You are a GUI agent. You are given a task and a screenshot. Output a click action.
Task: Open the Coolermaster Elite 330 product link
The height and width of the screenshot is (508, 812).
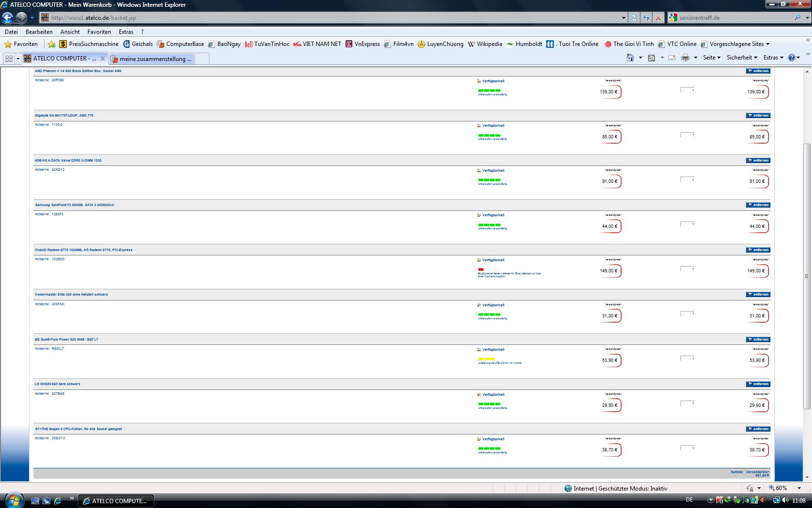pos(71,295)
